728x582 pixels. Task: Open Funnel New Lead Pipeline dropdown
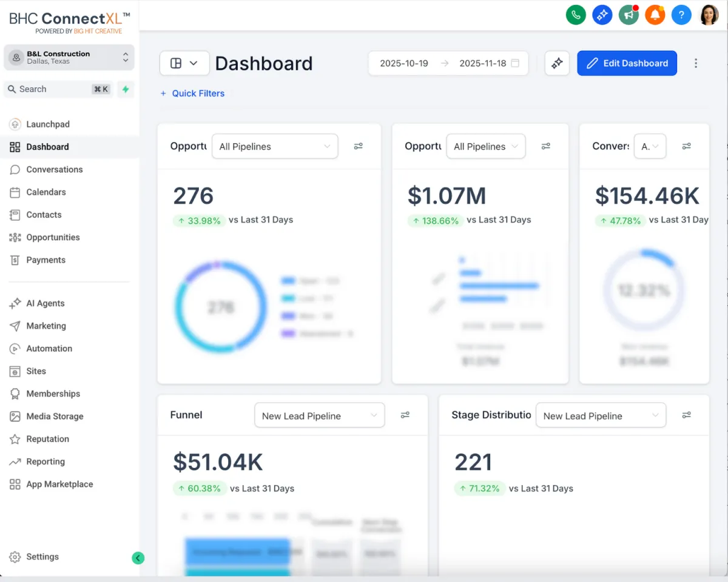(320, 415)
